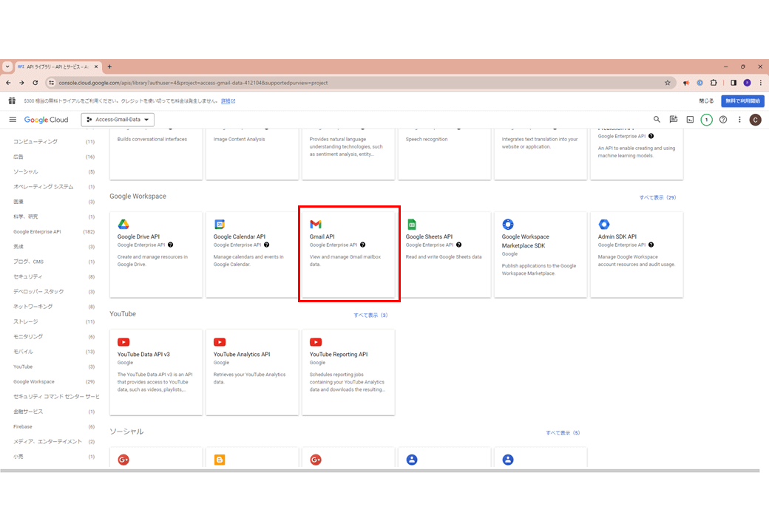Click the Google Workspace Marketplace SDK icon
Viewport: 769px width, 532px height.
click(507, 225)
